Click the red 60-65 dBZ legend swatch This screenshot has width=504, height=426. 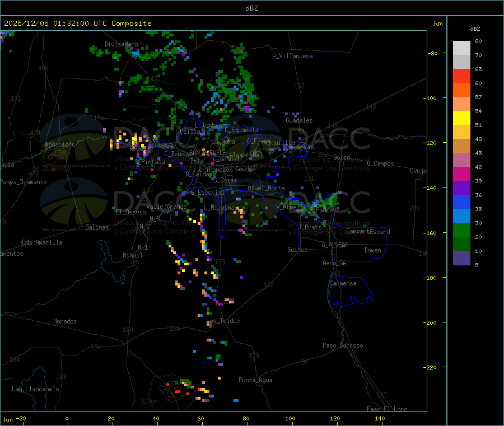point(461,76)
